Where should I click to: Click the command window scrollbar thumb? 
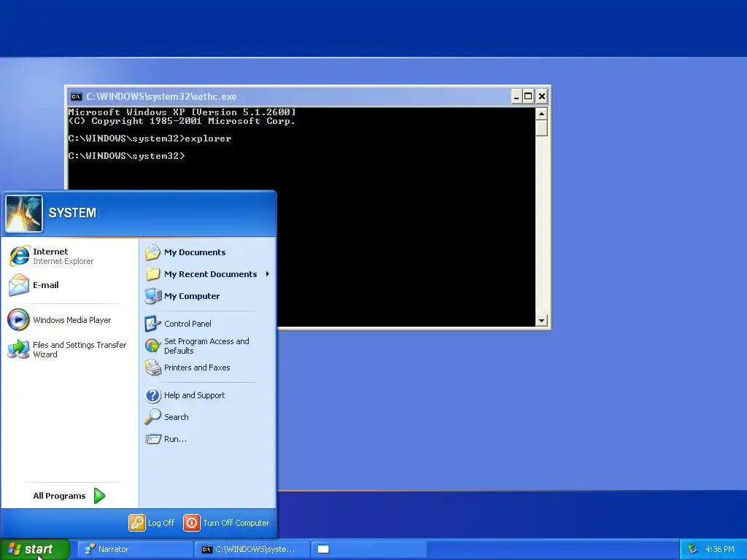[541, 128]
